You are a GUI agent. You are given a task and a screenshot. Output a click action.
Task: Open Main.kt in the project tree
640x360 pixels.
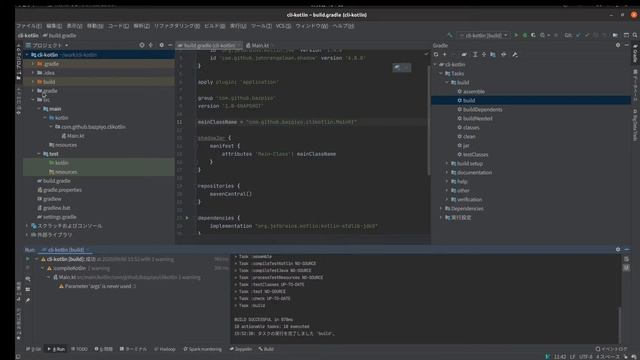coord(76,136)
